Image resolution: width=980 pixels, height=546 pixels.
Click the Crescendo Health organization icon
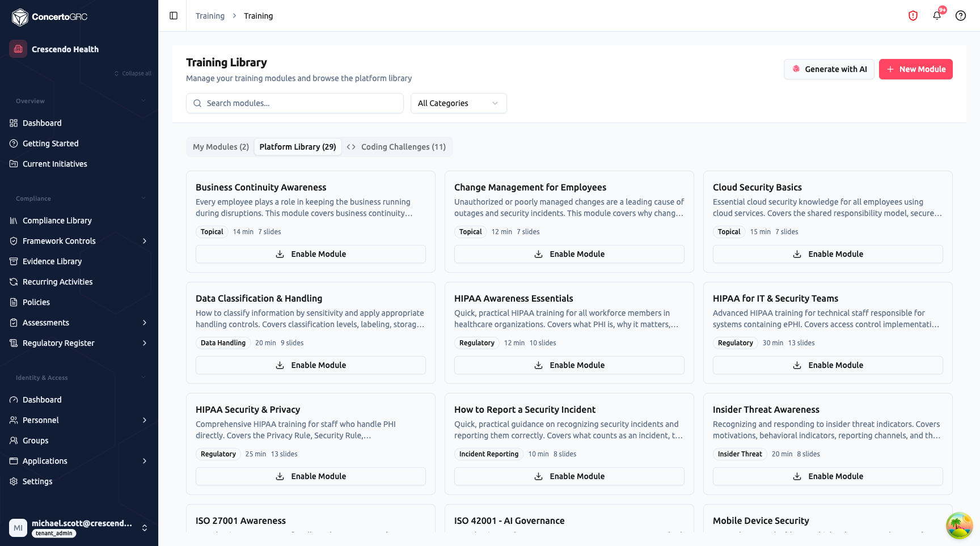[18, 49]
